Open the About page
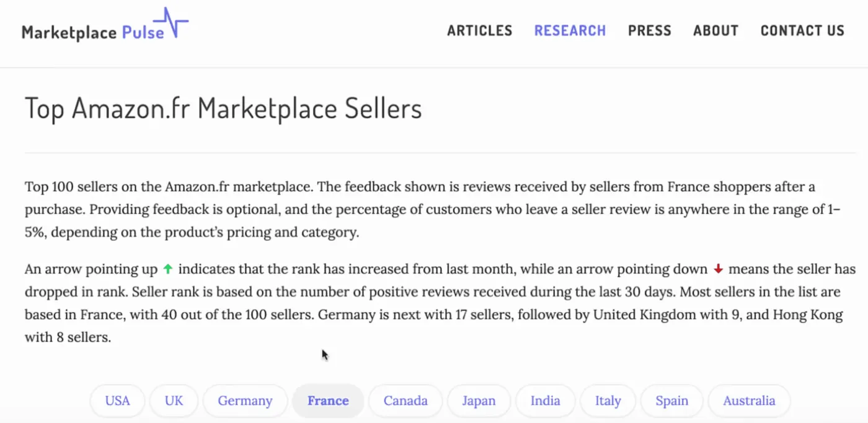This screenshot has width=868, height=423. [716, 31]
